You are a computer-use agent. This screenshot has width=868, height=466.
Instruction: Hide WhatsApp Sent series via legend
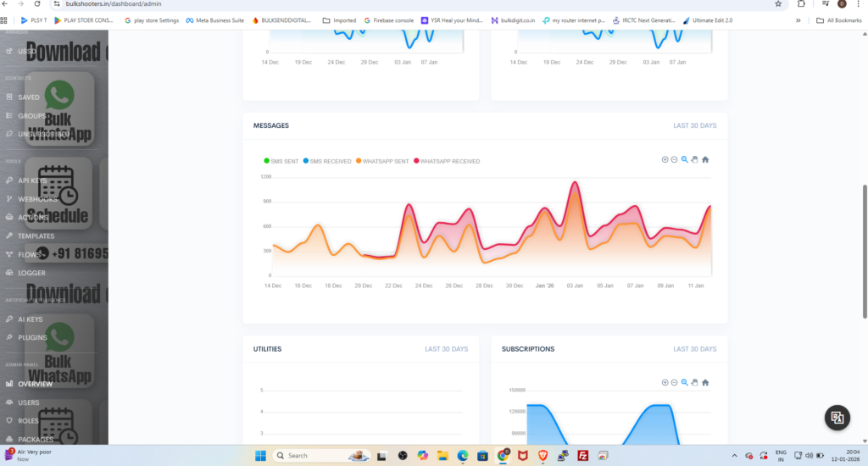381,161
